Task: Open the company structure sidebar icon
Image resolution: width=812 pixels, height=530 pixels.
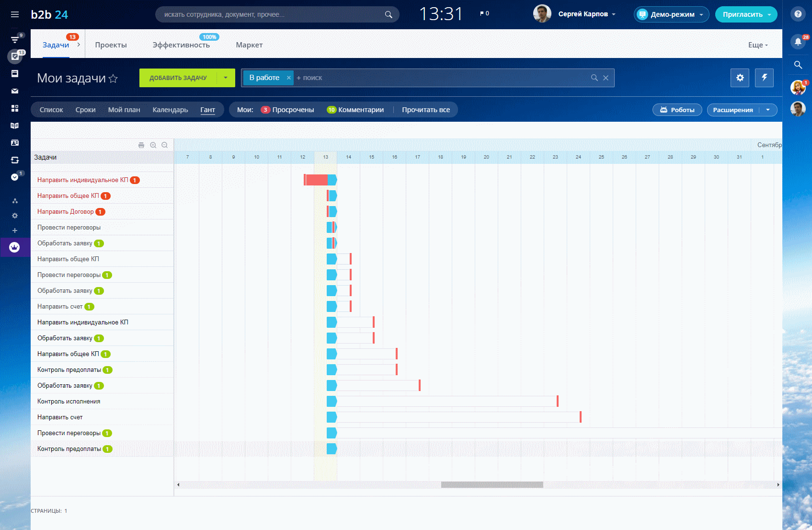Action: (15, 201)
